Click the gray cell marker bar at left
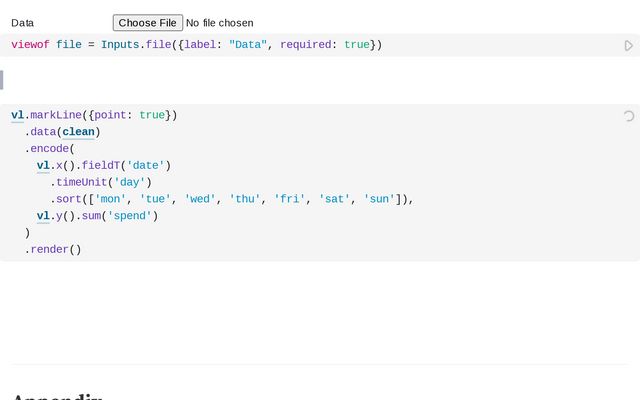The image size is (640, 400). coord(2,80)
